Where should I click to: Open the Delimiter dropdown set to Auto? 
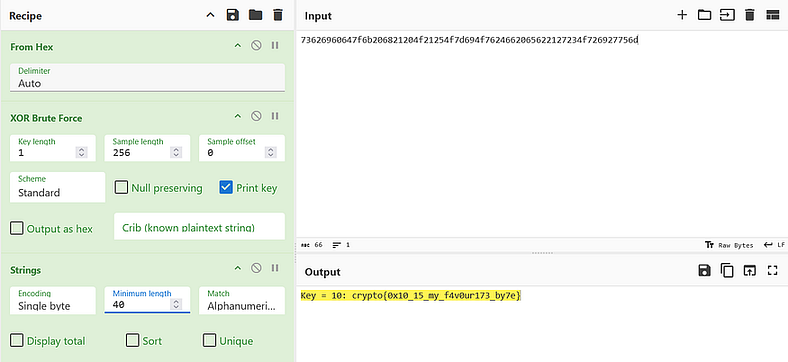[x=147, y=77]
